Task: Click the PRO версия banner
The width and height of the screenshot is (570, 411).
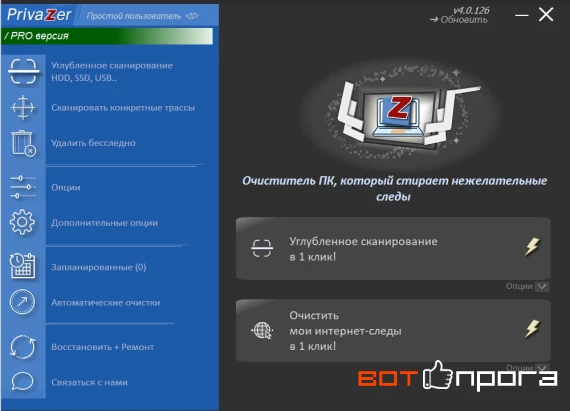Action: [x=107, y=36]
